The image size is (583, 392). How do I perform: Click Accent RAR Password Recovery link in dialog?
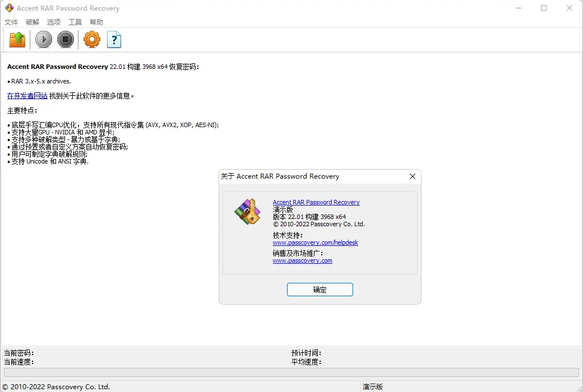pos(316,202)
